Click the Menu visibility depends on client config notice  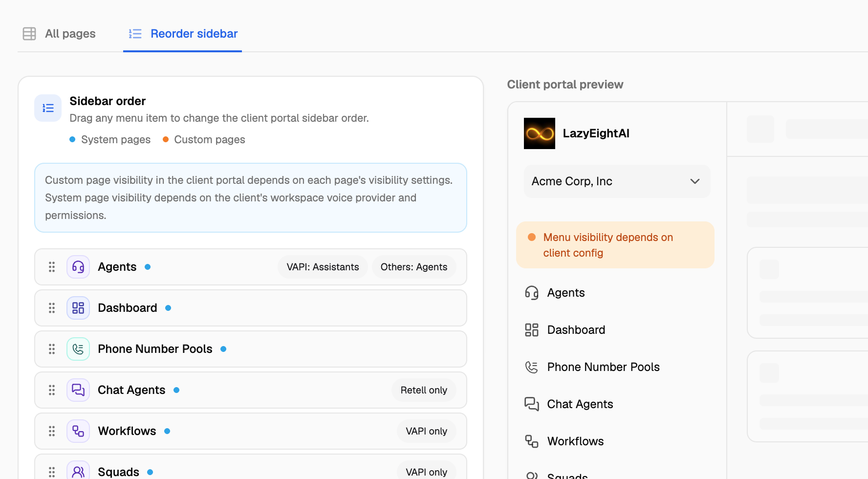615,245
